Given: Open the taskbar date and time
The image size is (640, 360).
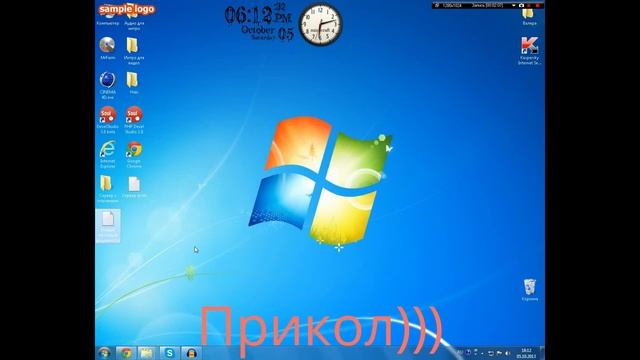Looking at the screenshot, I should [526, 353].
